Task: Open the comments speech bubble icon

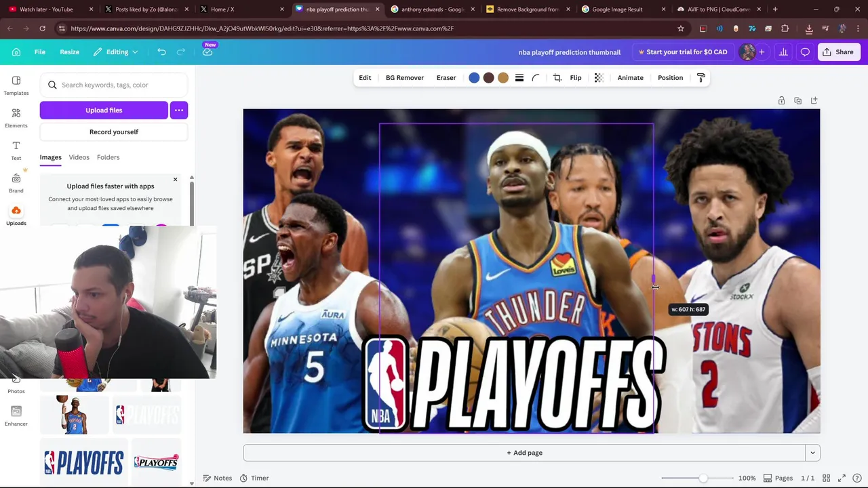Action: 805,52
